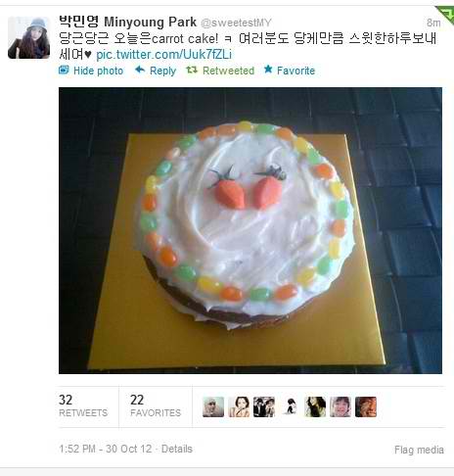Click the green Retweeted arrows icon

(192, 70)
